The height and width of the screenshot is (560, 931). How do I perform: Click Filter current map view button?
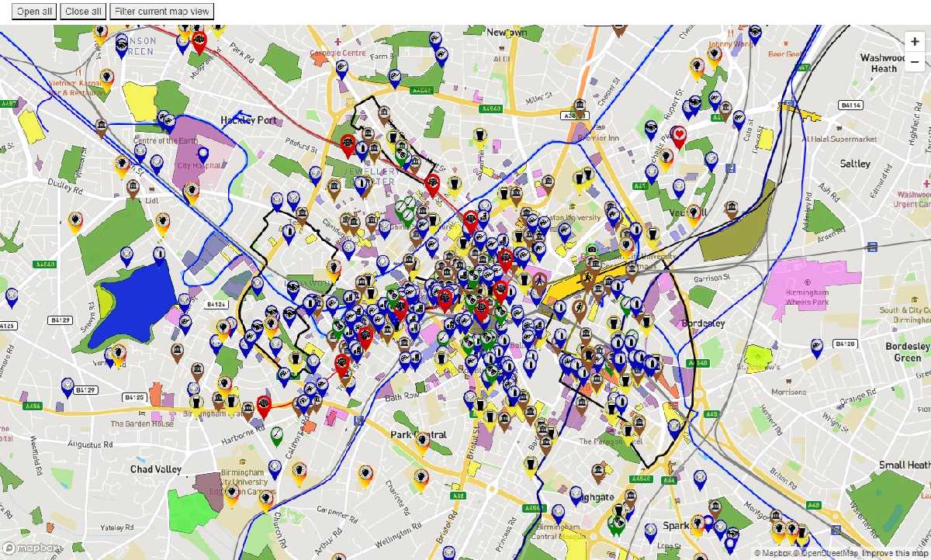(161, 12)
